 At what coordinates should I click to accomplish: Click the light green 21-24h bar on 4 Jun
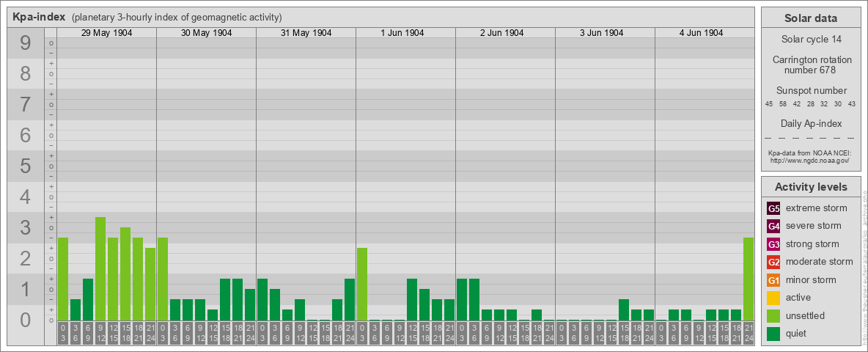coord(749,279)
